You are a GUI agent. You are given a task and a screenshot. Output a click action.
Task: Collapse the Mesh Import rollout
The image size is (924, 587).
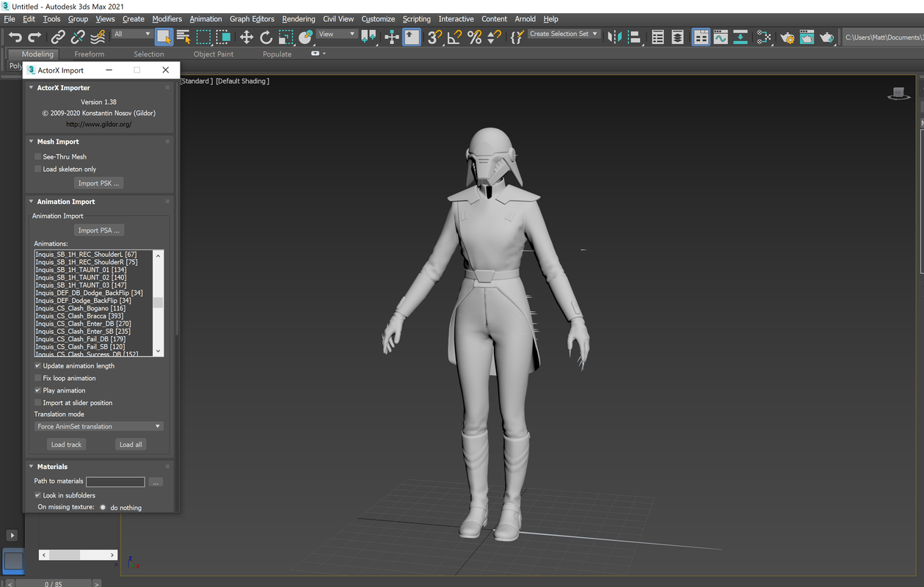(32, 142)
